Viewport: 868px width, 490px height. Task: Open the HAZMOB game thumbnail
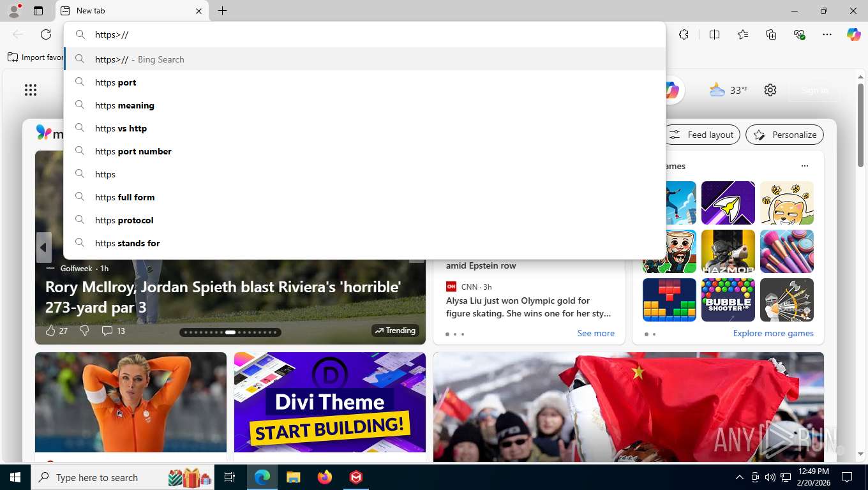tap(728, 251)
